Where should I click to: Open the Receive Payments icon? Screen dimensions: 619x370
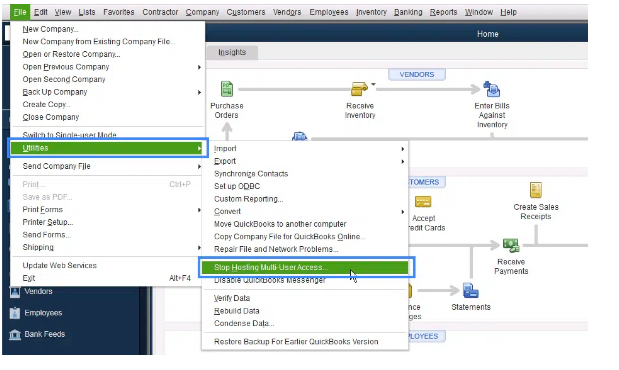[511, 245]
